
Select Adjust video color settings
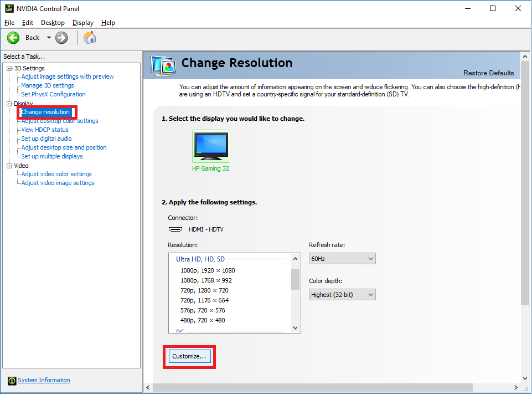coord(56,174)
